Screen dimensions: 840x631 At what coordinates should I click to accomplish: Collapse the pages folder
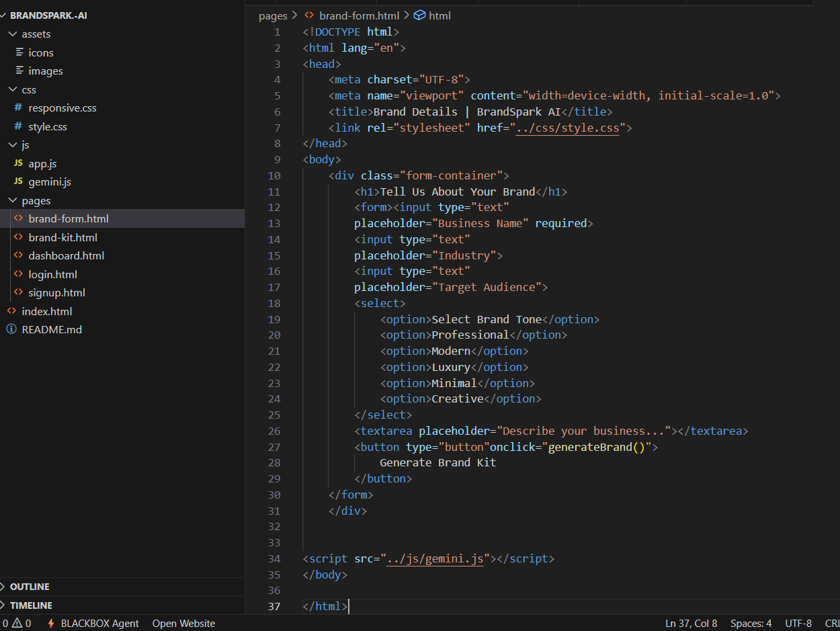[36, 200]
